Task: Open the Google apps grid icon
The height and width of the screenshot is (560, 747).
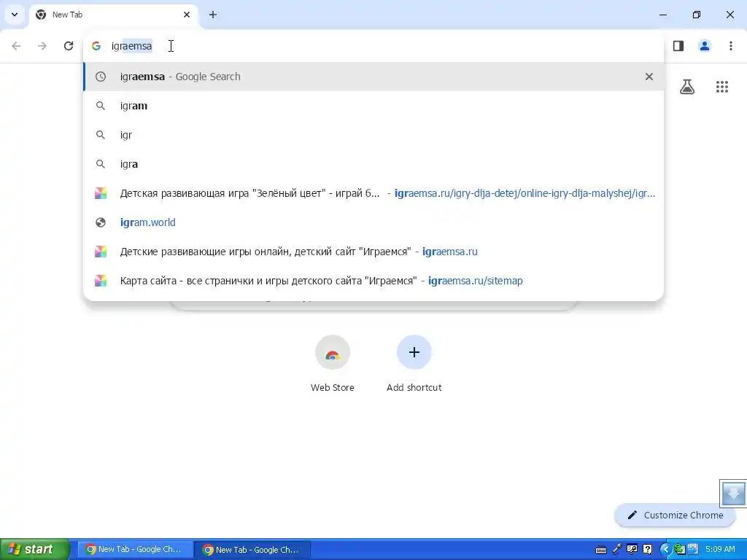Action: (722, 87)
